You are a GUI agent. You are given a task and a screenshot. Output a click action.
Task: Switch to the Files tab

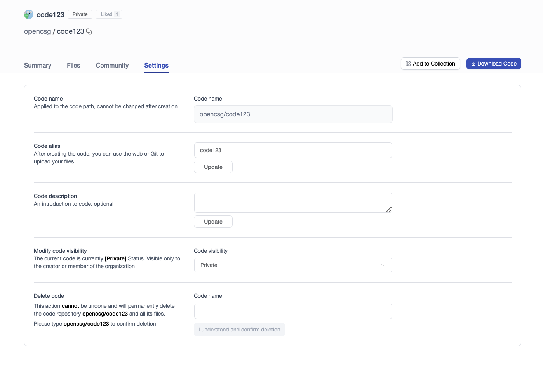[x=73, y=65]
